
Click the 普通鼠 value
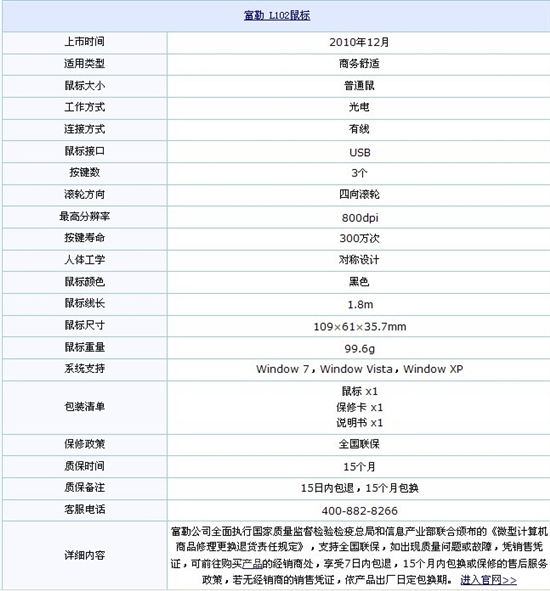(x=359, y=86)
